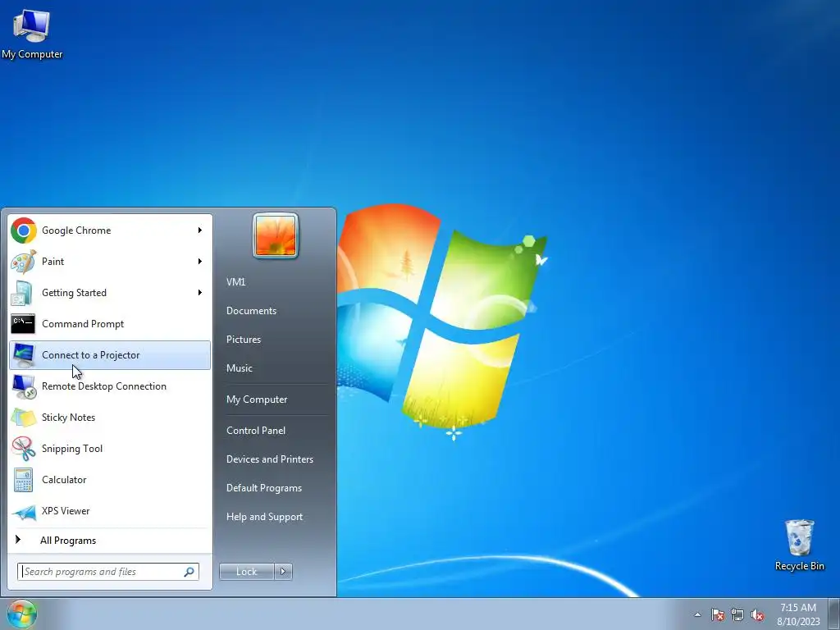Image resolution: width=840 pixels, height=630 pixels.
Task: Show hidden tray icons arrow
Action: 697,614
